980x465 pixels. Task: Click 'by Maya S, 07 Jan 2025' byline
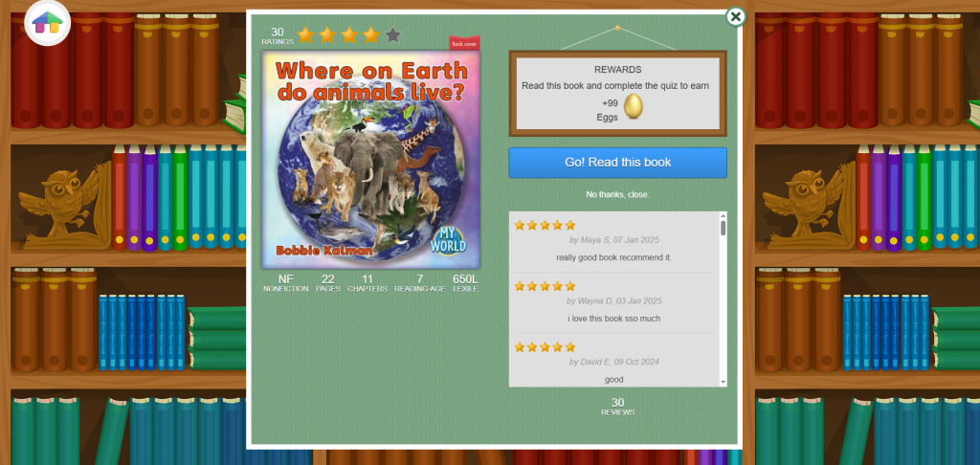[x=613, y=240]
